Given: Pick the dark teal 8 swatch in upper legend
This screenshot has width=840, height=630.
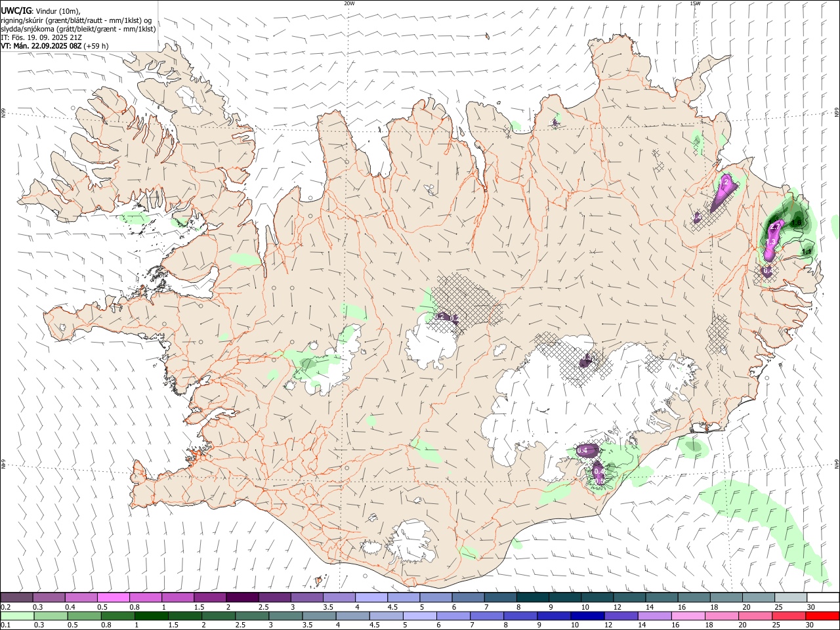Looking at the screenshot, I should pos(533,597).
